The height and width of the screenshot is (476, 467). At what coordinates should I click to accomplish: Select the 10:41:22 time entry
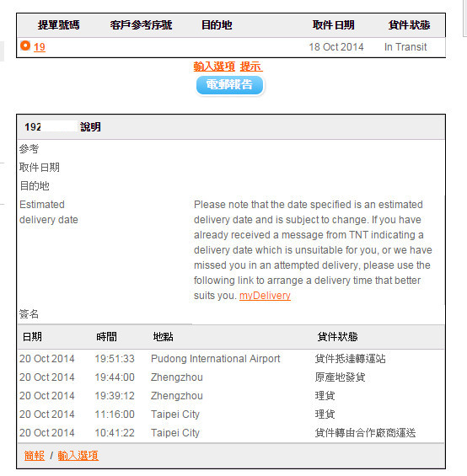click(115, 432)
